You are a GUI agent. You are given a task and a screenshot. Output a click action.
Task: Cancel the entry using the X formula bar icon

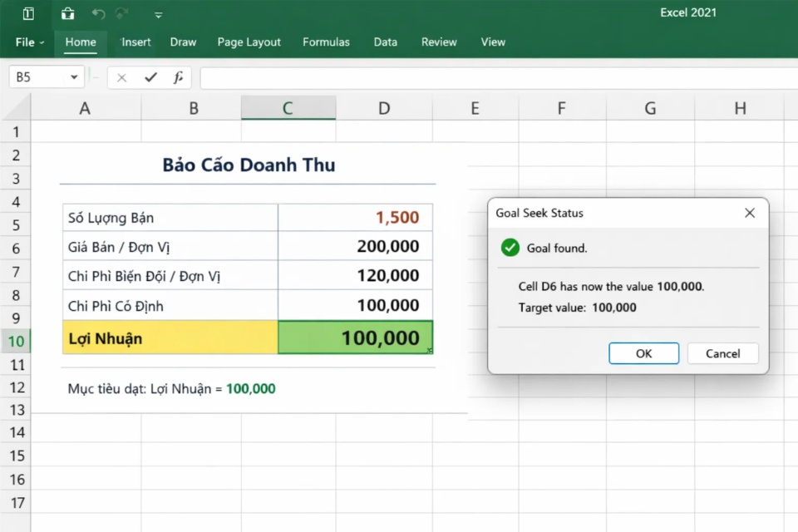pos(121,76)
